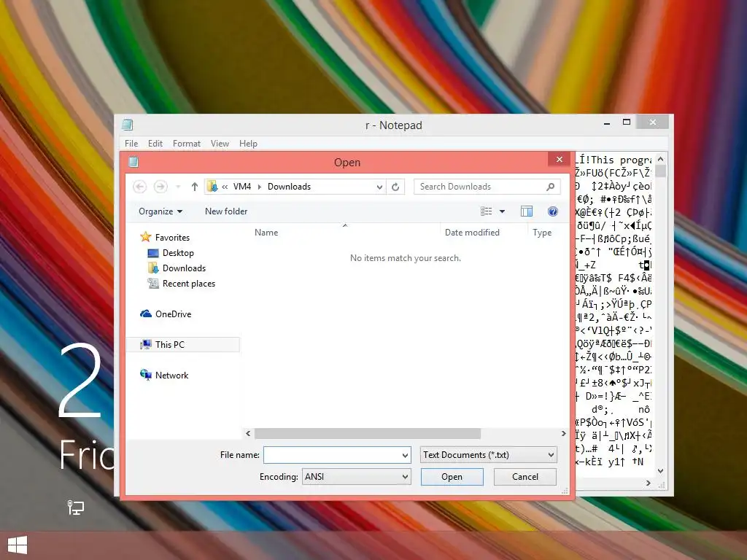Viewport: 747px width, 560px height.
Task: Click the search magnifier icon
Action: [550, 187]
